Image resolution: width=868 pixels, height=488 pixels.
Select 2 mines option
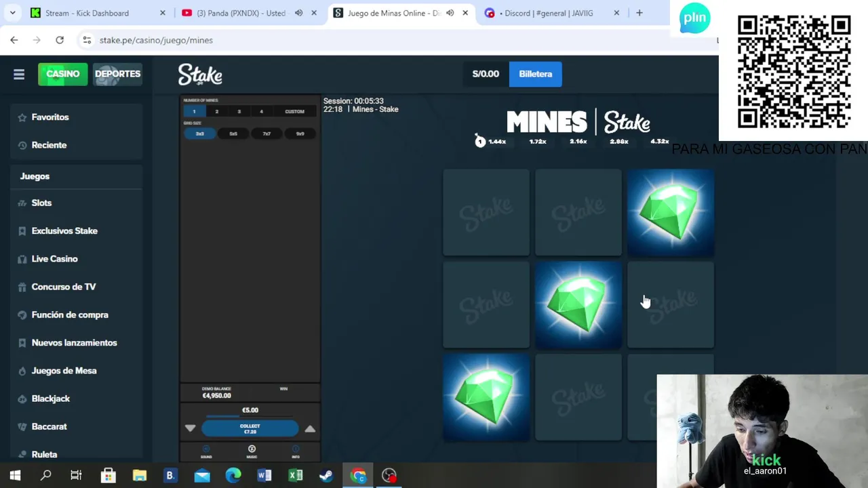coord(217,111)
